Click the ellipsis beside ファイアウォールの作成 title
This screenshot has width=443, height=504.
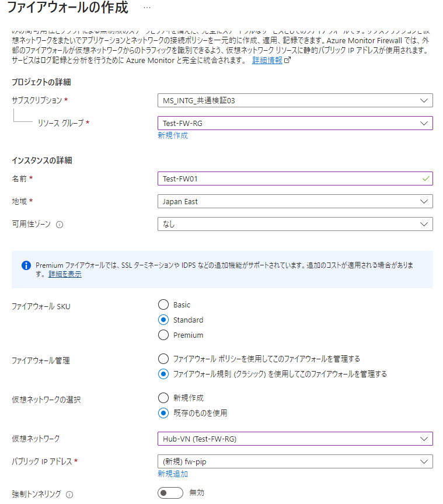(x=147, y=7)
